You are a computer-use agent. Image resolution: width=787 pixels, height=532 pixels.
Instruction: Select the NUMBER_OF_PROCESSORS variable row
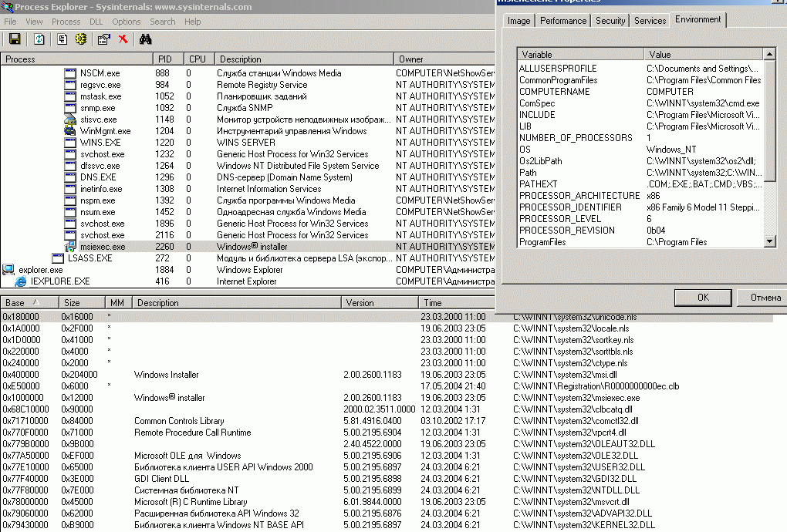point(640,138)
